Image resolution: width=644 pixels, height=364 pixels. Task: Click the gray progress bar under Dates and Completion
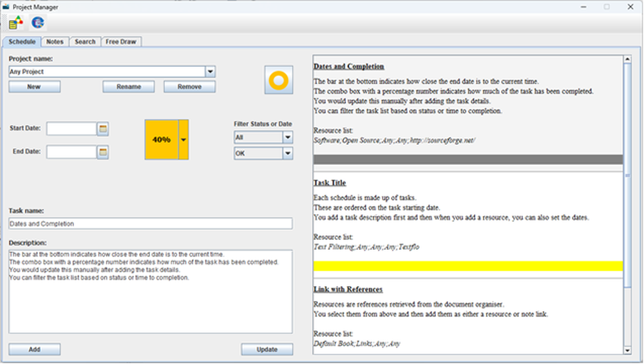point(468,159)
